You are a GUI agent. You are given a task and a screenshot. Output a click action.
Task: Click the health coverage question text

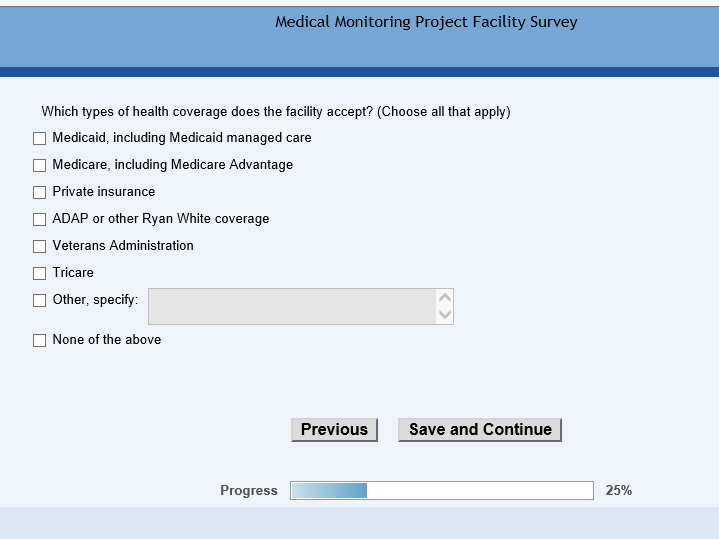coord(276,112)
